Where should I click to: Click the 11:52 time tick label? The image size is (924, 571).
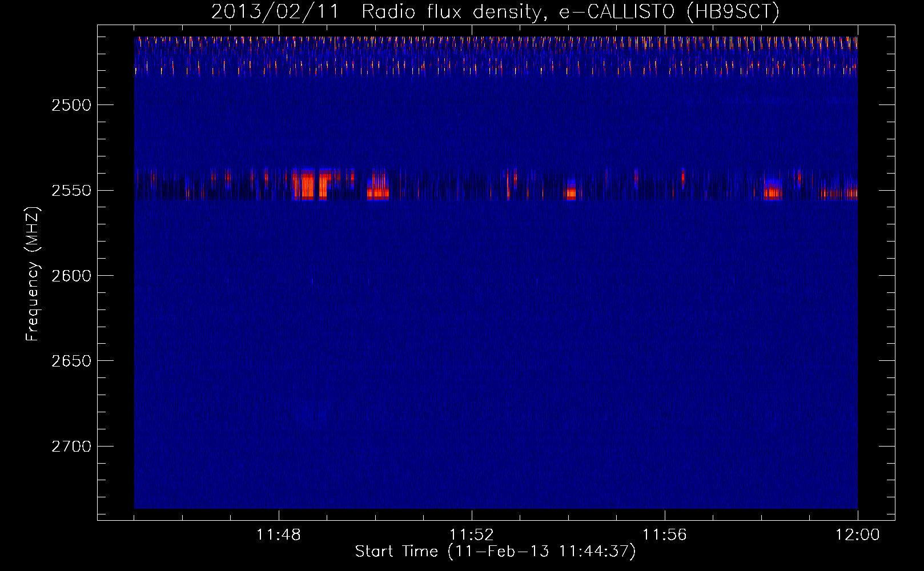pyautogui.click(x=472, y=535)
